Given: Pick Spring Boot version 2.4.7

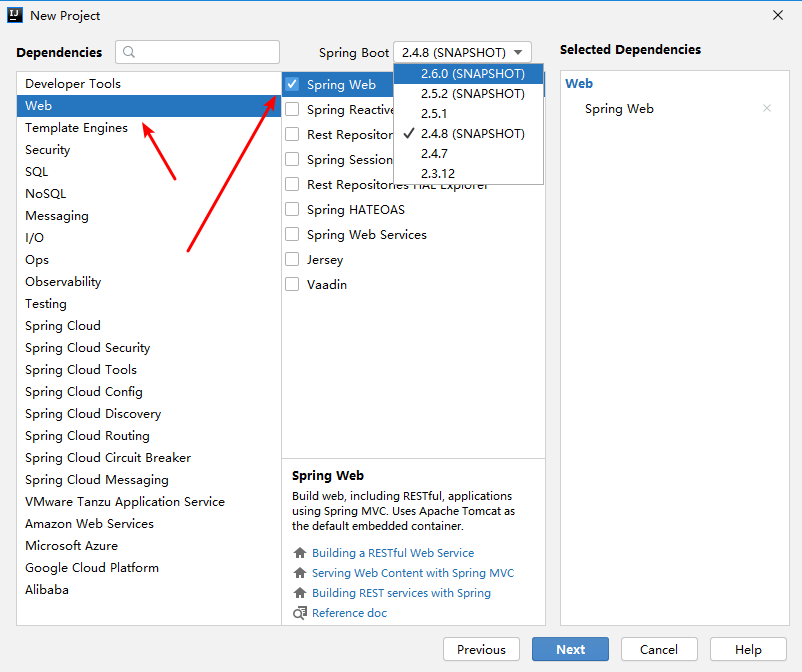Looking at the screenshot, I should [x=469, y=153].
